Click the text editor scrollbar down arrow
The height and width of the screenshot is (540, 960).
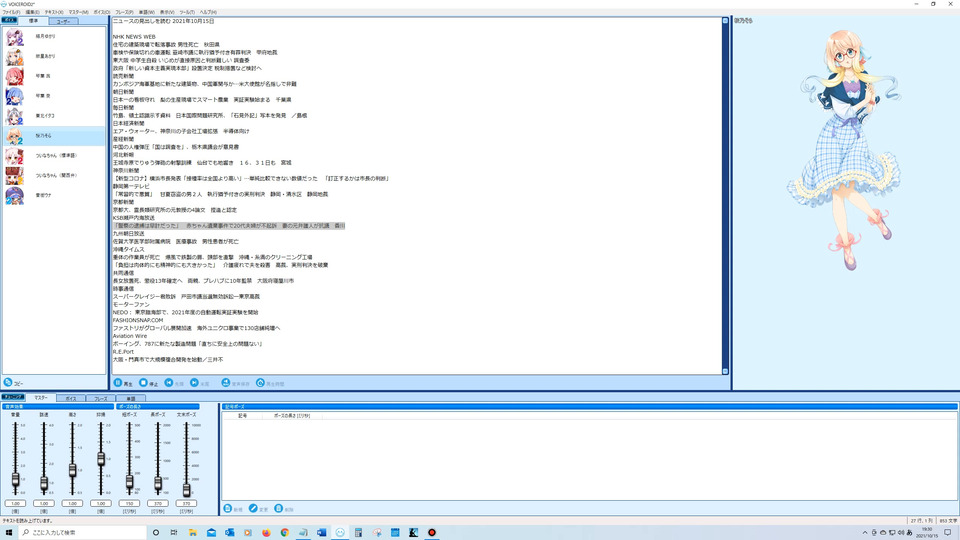[725, 371]
